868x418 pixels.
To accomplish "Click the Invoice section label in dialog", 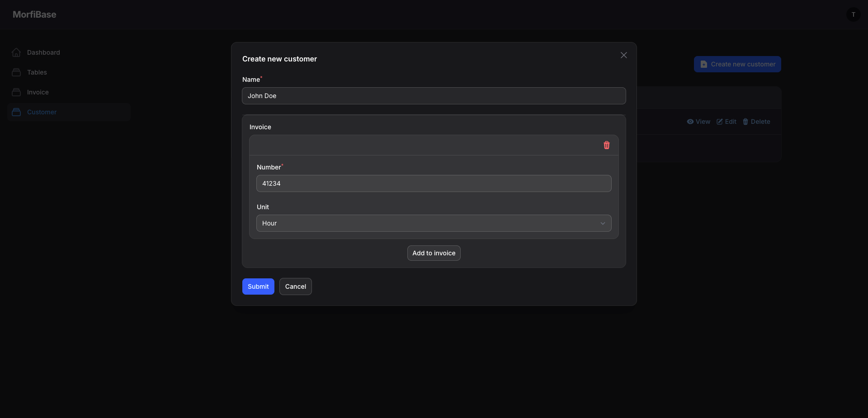I will click(260, 127).
